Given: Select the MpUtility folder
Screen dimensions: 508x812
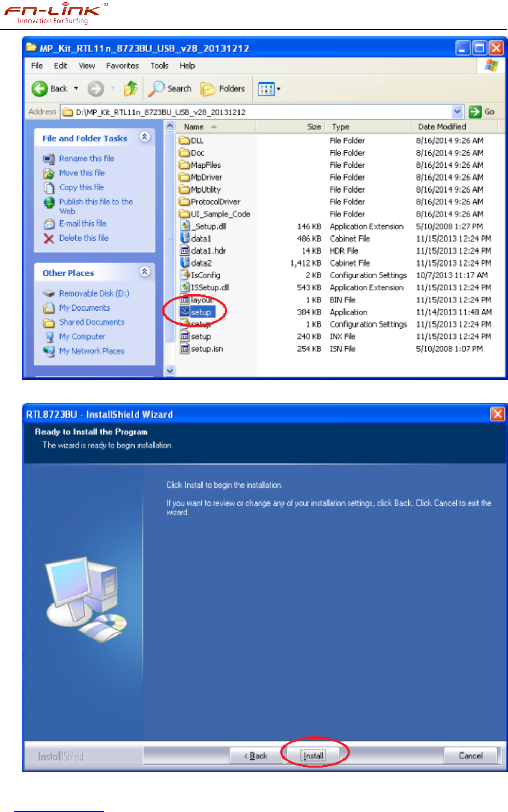Looking at the screenshot, I should point(200,189).
